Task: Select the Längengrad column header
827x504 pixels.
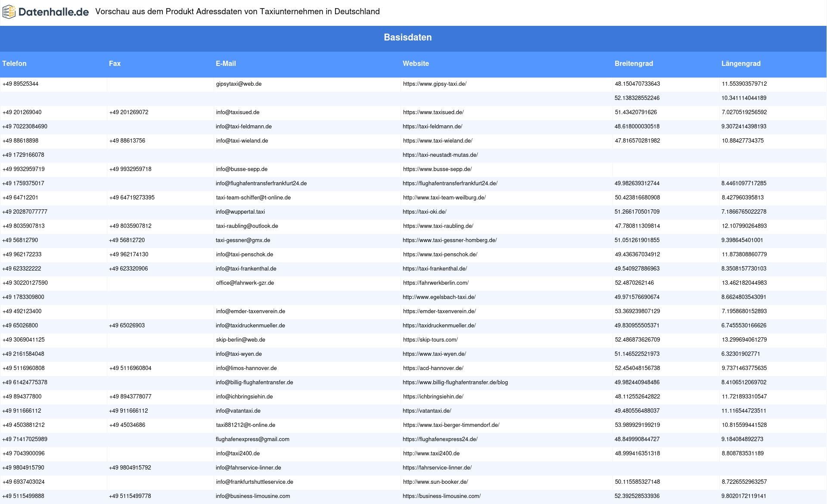Action: [x=741, y=63]
